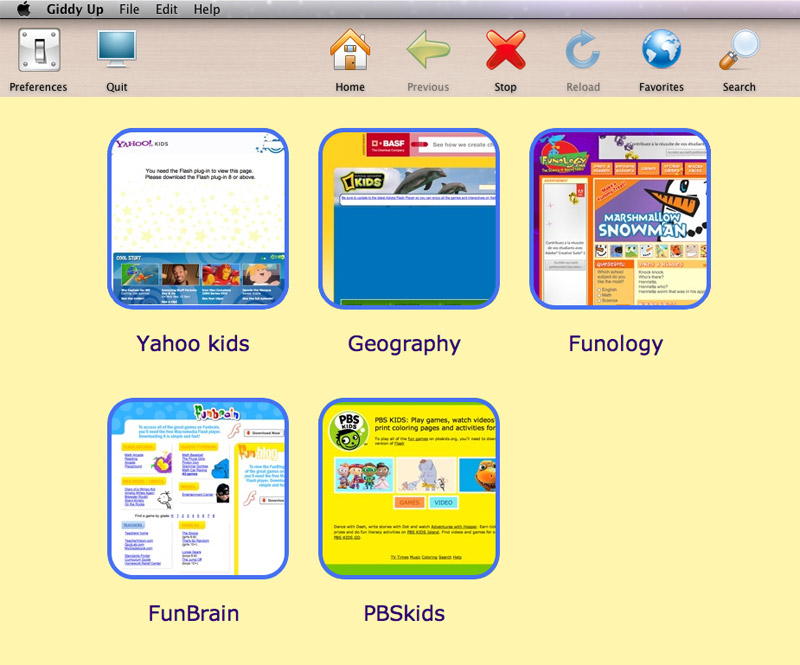800x665 pixels.
Task: Open Search with the magnifying glass icon
Action: pos(739,50)
